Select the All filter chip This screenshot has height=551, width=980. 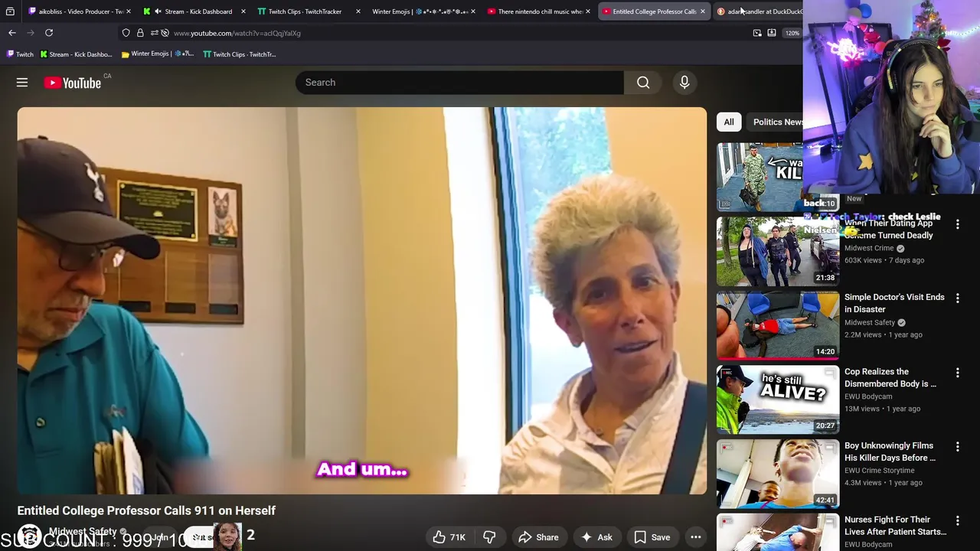(x=729, y=122)
